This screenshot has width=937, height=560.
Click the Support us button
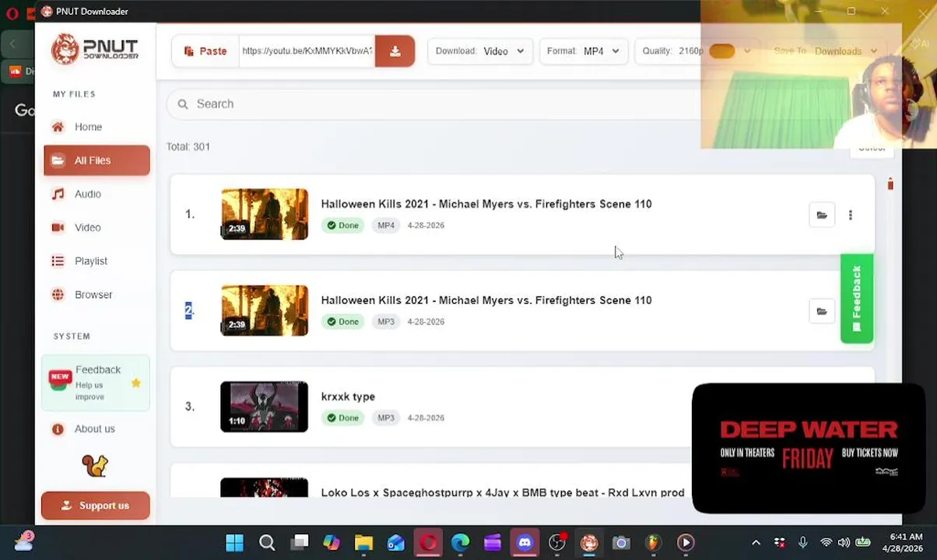[x=96, y=506]
